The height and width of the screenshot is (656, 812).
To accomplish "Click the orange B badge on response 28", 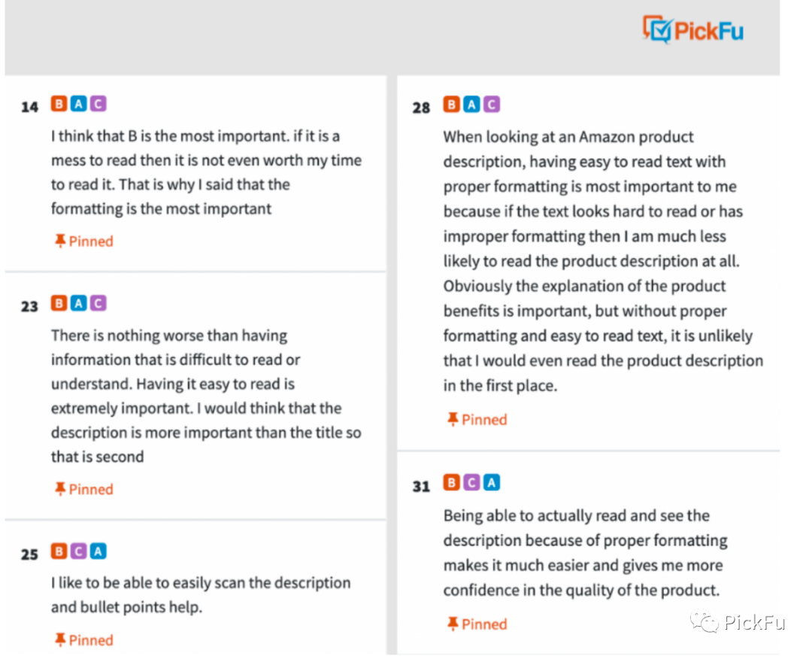I will (x=452, y=105).
